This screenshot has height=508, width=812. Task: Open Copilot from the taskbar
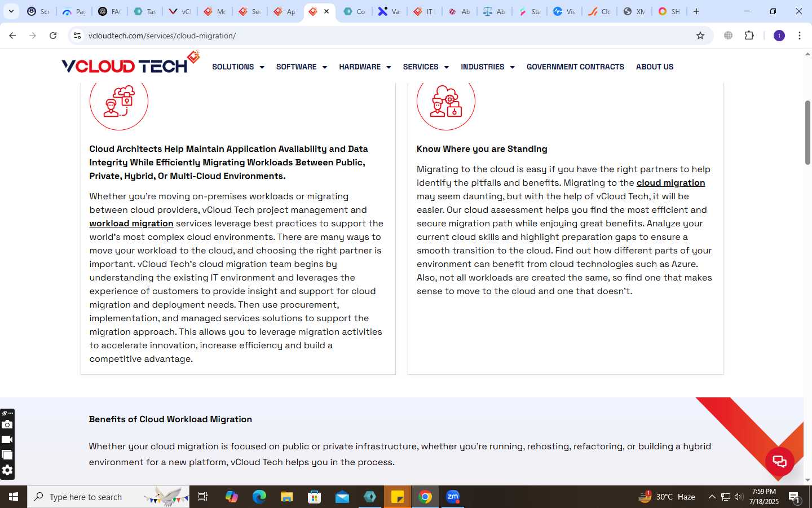[231, 497]
